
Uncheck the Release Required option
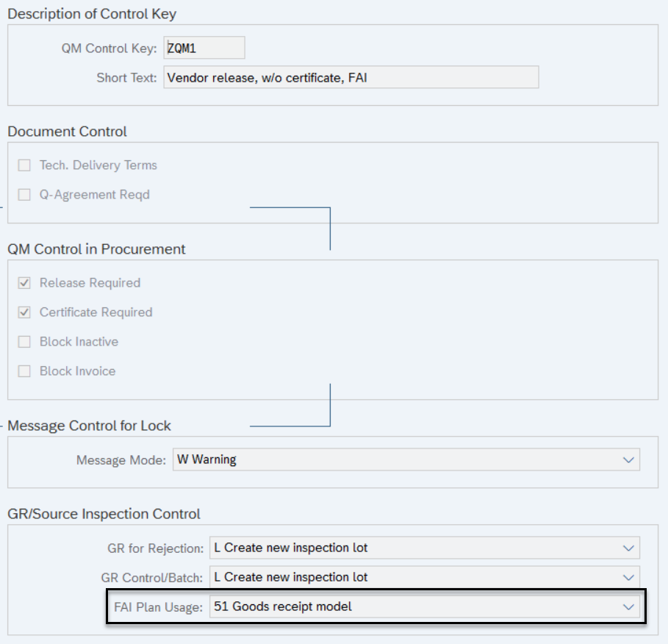tap(24, 282)
